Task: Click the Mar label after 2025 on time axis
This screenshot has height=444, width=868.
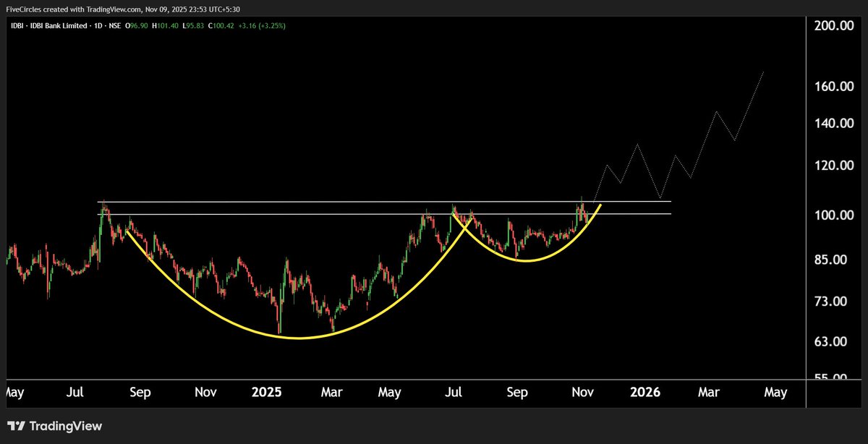Action: (331, 393)
